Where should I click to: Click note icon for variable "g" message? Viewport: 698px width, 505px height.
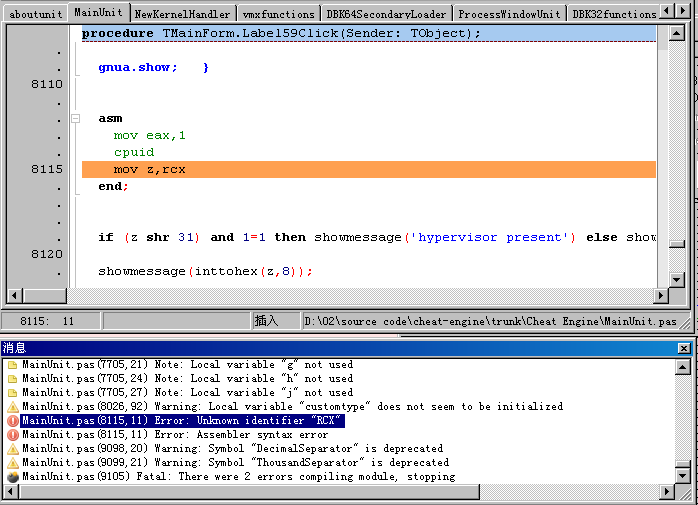13,365
